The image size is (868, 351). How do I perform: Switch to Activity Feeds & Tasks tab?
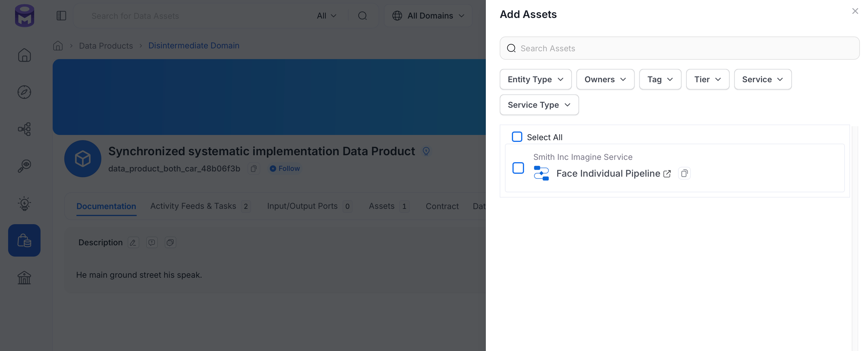click(200, 206)
